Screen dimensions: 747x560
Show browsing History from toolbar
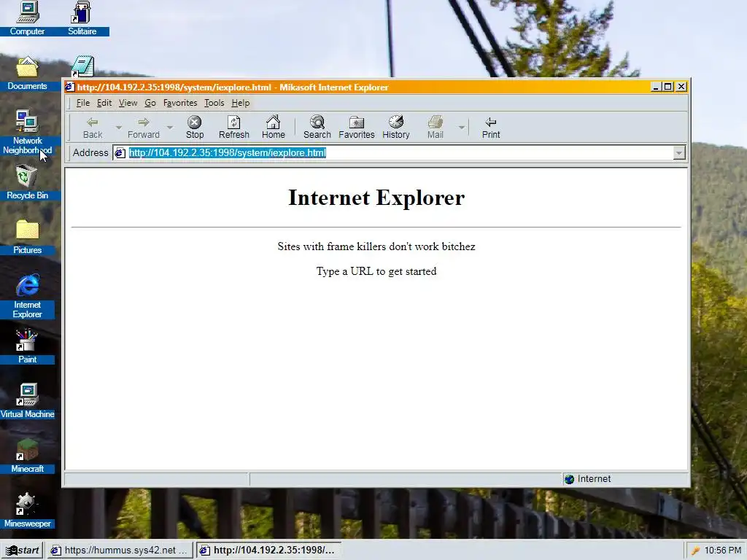(x=396, y=128)
